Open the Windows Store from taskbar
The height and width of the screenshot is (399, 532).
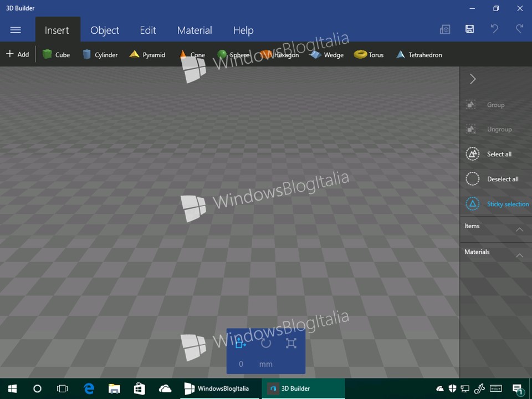click(x=140, y=388)
